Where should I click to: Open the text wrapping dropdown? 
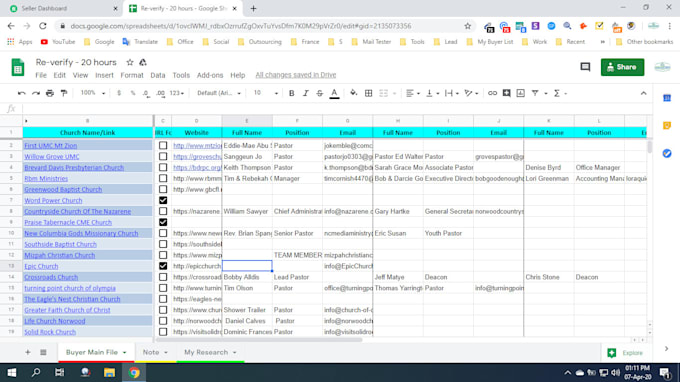(452, 93)
